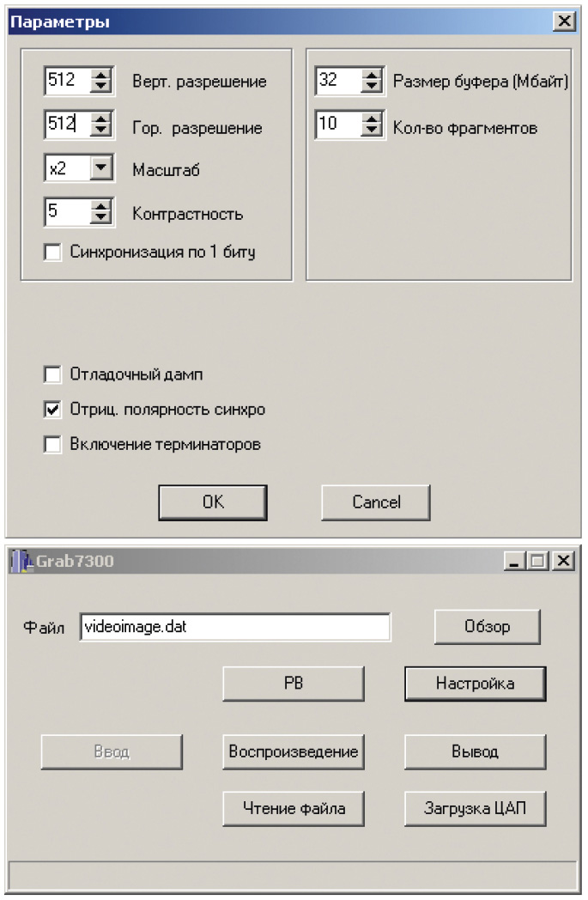This screenshot has height=900, width=588.
Task: Click the Вывод button
Action: [x=475, y=752]
